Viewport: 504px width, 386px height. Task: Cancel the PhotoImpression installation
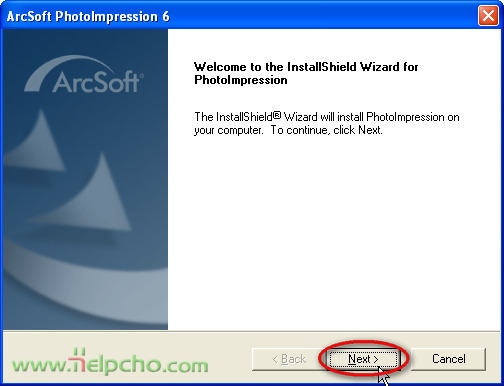coord(448,359)
